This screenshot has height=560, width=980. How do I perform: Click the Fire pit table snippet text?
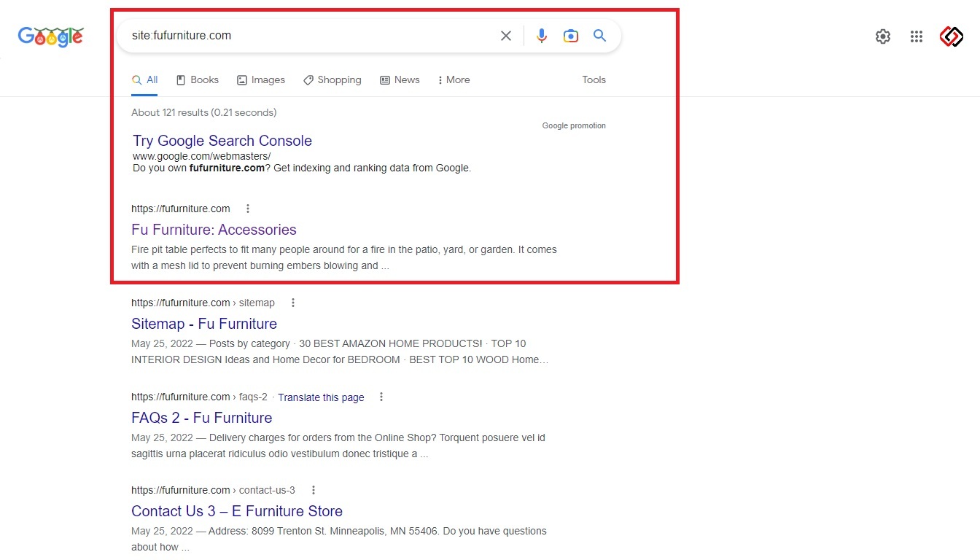344,257
